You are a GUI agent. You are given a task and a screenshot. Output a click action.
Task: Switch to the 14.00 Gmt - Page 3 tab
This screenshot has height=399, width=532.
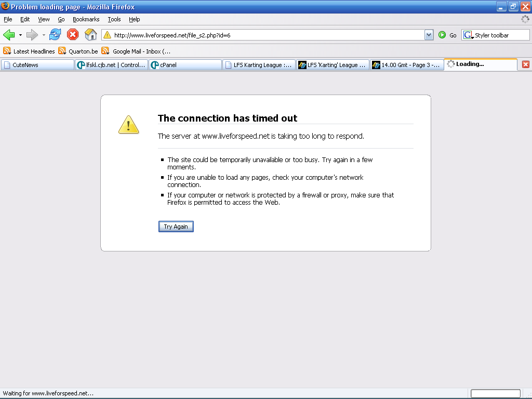[x=406, y=65]
